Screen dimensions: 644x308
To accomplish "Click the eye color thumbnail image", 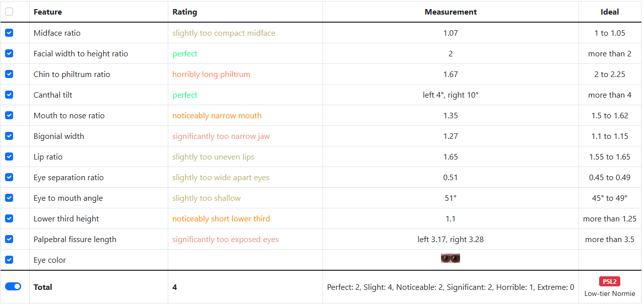I will pyautogui.click(x=450, y=259).
